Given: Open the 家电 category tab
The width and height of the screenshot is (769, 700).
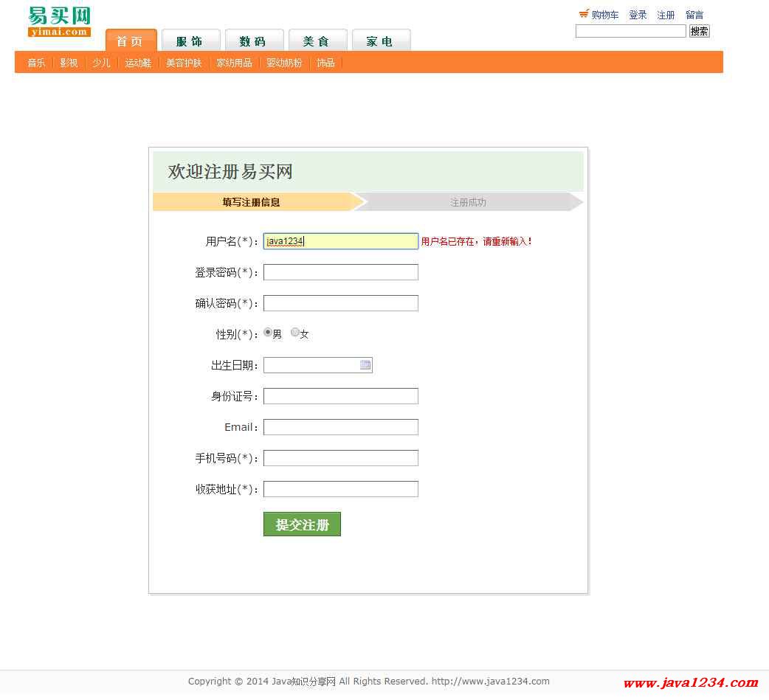Looking at the screenshot, I should tap(380, 41).
